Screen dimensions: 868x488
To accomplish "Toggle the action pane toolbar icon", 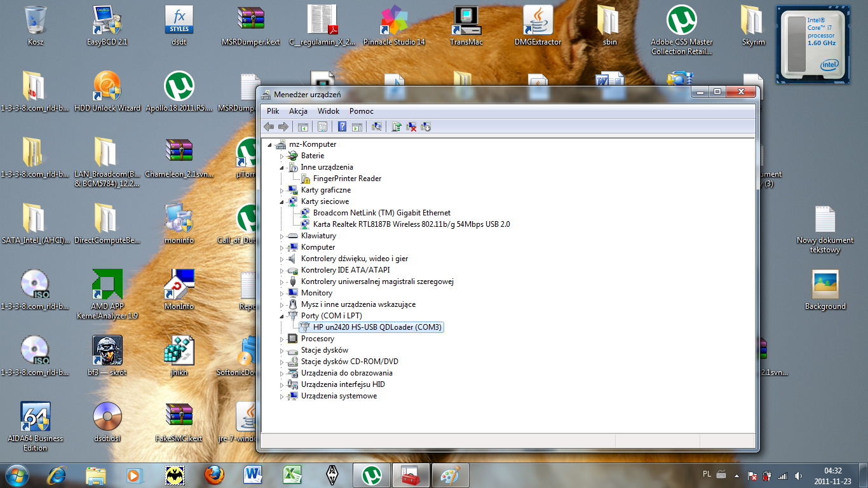I will (357, 126).
